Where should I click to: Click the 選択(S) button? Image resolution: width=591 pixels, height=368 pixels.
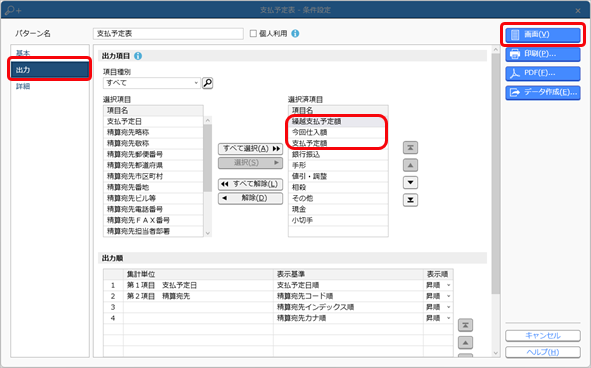[x=251, y=163]
